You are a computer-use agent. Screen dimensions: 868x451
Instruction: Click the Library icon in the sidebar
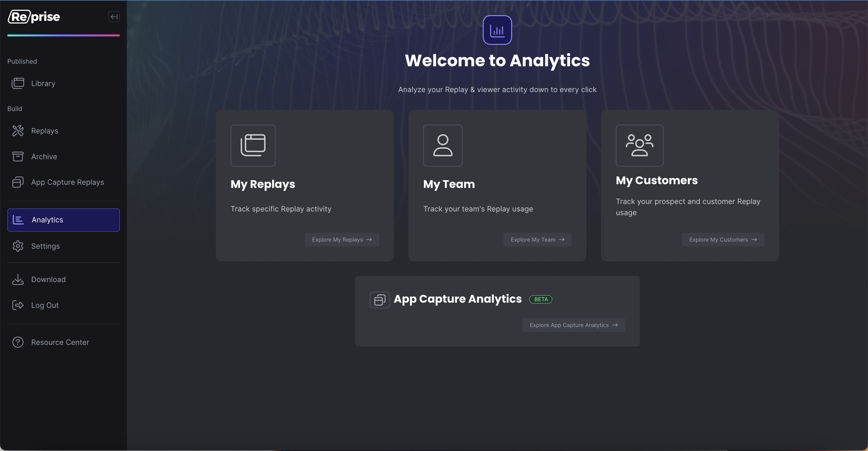tap(18, 83)
